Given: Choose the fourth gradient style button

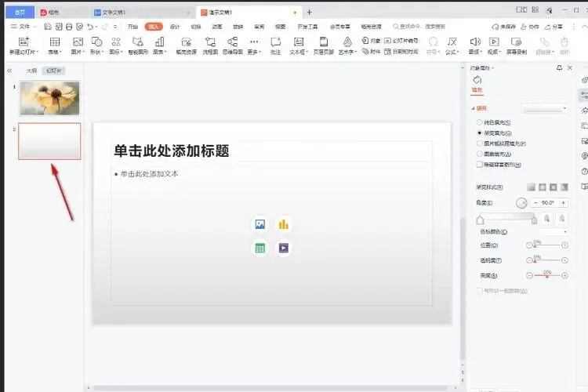Looking at the screenshot, I should 564,187.
